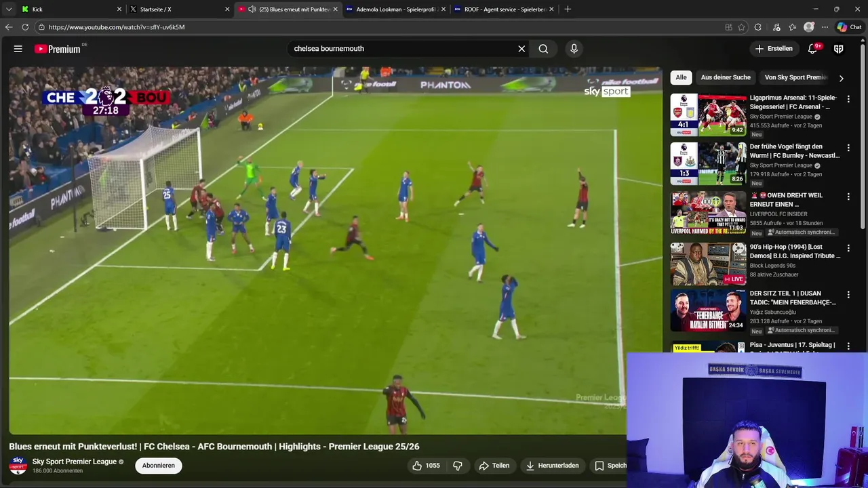The width and height of the screenshot is (868, 488).
Task: Open options menu for Ligaprimus Arsenal video
Action: coord(848,99)
